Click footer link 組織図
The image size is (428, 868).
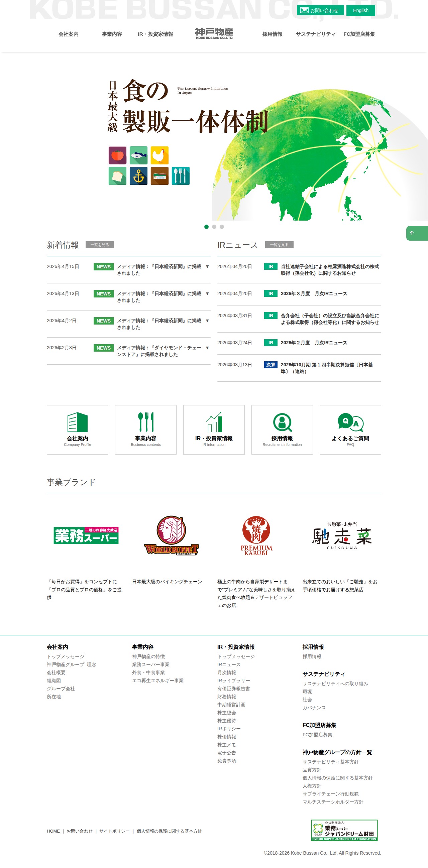pos(53,680)
